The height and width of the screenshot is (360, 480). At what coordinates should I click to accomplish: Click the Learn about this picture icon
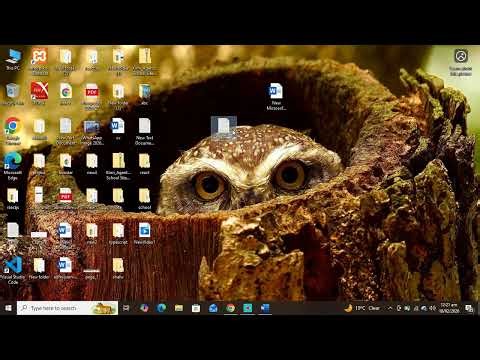click(461, 62)
